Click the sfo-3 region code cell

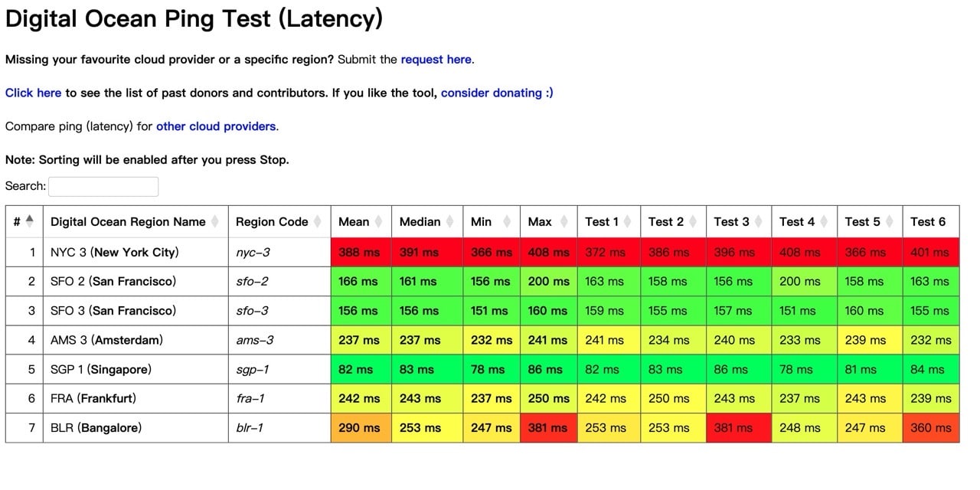pos(279,311)
